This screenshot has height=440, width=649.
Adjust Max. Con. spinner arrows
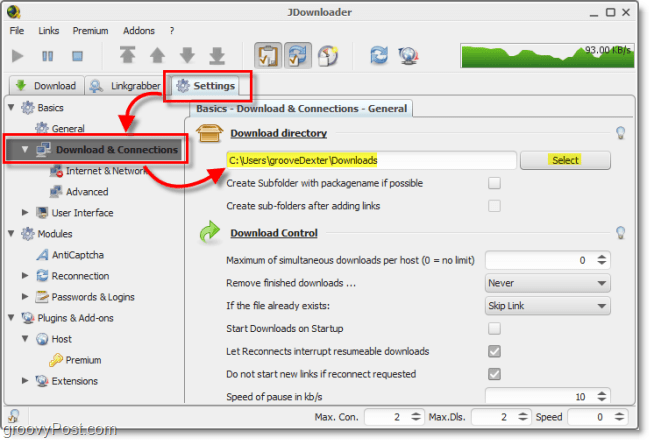click(x=416, y=417)
